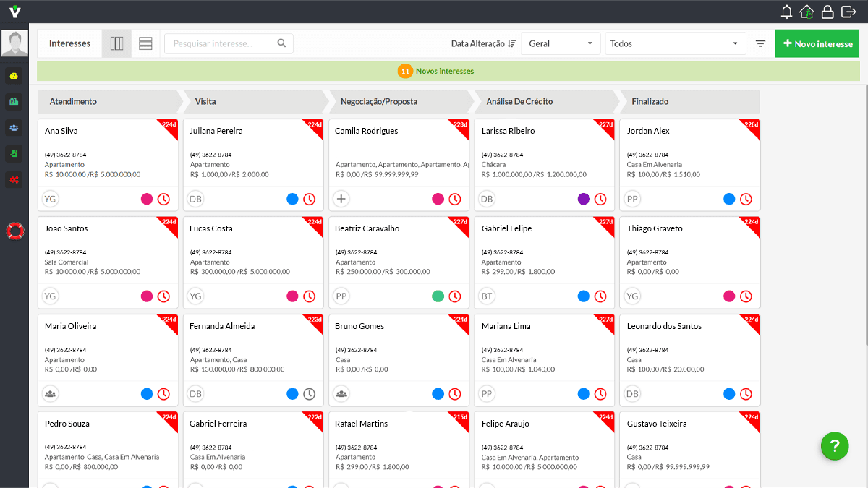Select the Interesses tab
This screenshot has width=868, height=488.
(x=69, y=43)
